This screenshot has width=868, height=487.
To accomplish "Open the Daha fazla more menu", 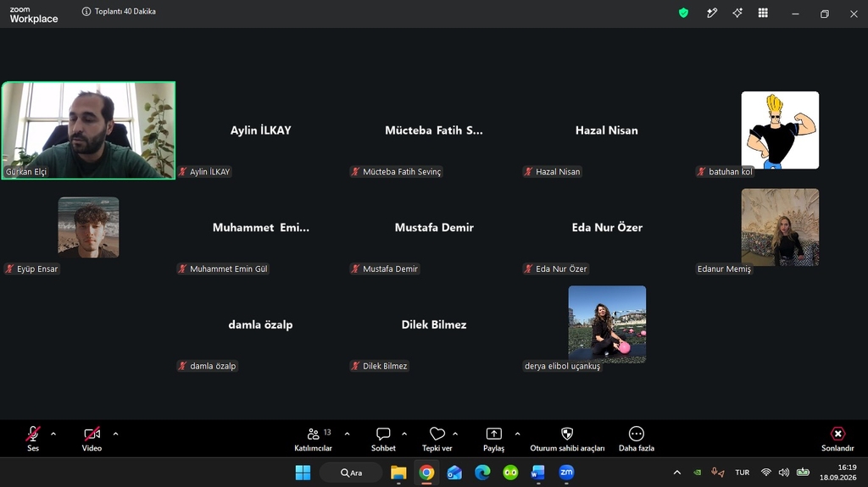I will tap(637, 439).
